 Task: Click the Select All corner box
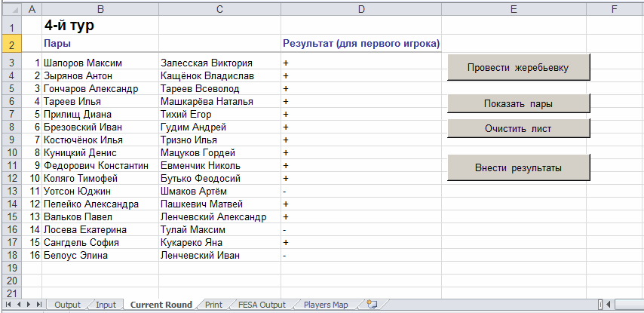click(11, 9)
